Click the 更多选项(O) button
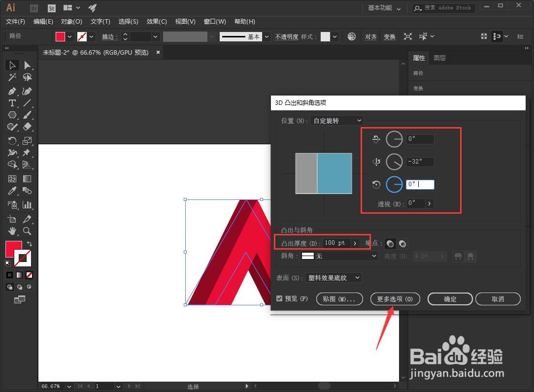This screenshot has width=534, height=392. 395,299
